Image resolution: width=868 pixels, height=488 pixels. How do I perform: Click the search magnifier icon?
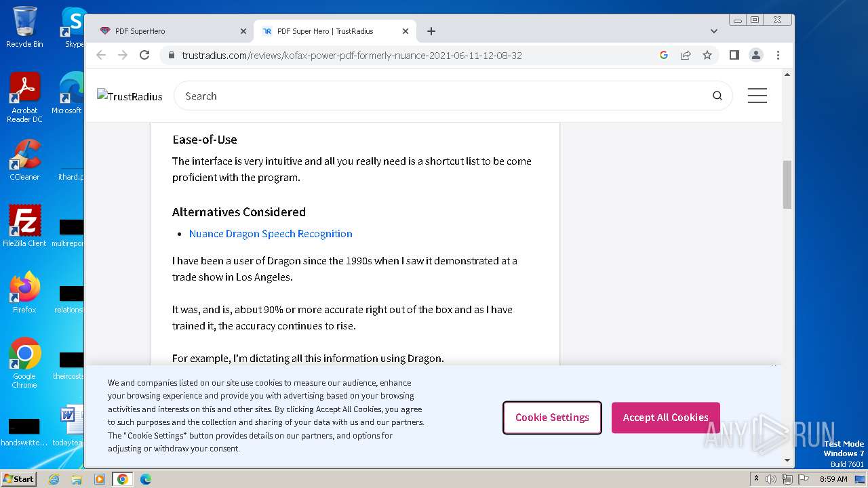pos(717,96)
